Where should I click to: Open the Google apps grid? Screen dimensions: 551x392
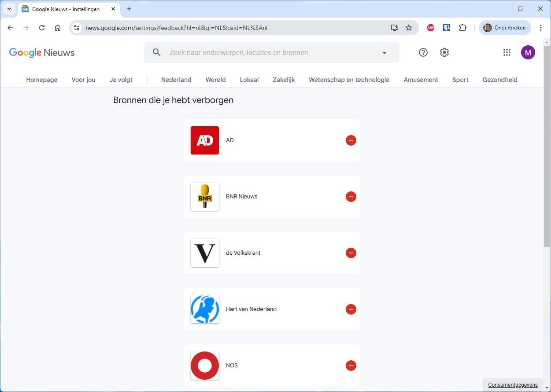click(x=507, y=52)
